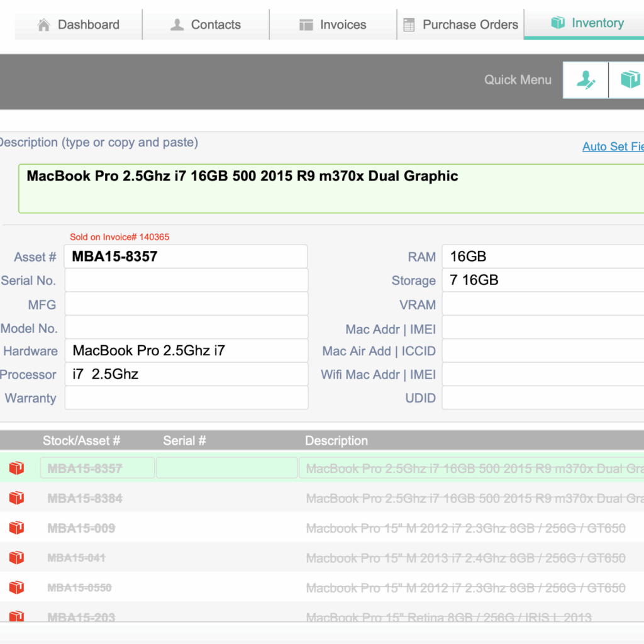This screenshot has height=644, width=644.
Task: Select the Inventory tab
Action: (587, 24)
